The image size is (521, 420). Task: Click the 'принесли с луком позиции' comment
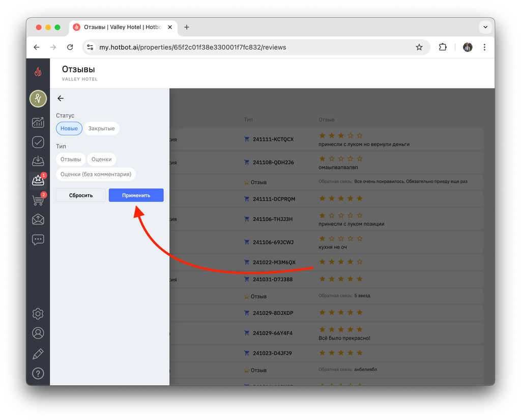[x=351, y=224]
